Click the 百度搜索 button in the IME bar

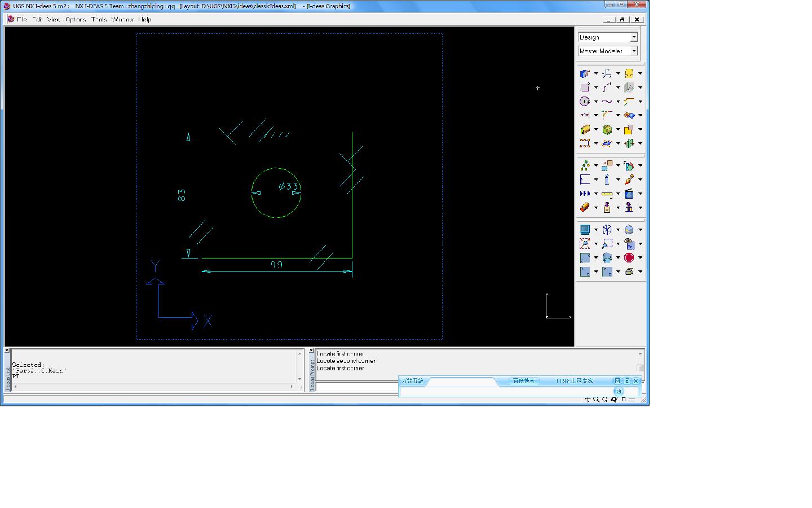[x=523, y=381]
